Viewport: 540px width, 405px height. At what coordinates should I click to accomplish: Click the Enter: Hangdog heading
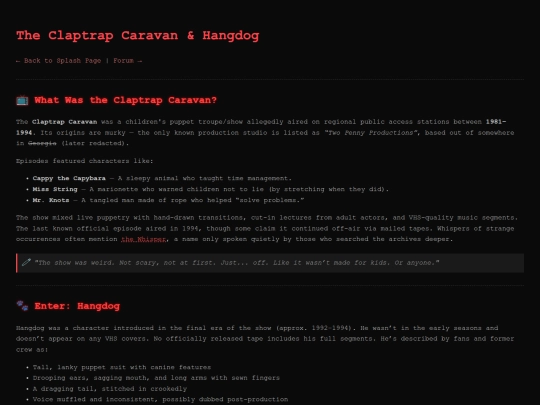pos(77,306)
